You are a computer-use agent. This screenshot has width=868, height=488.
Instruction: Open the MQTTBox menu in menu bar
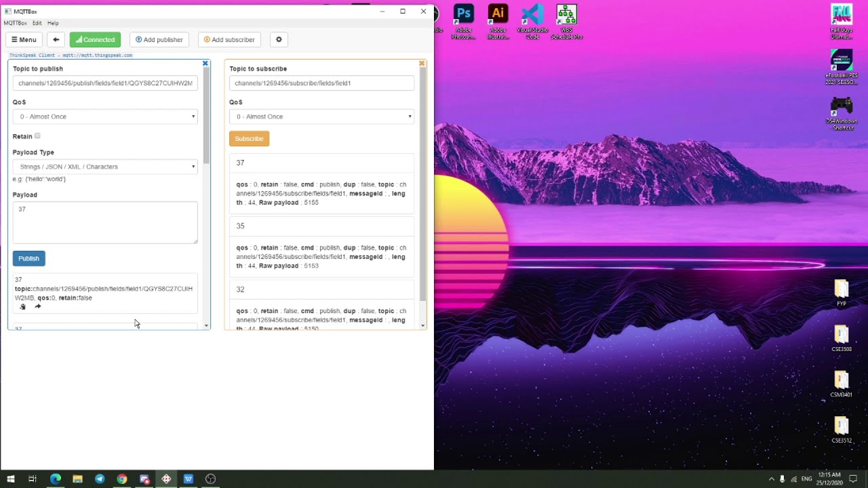point(15,23)
